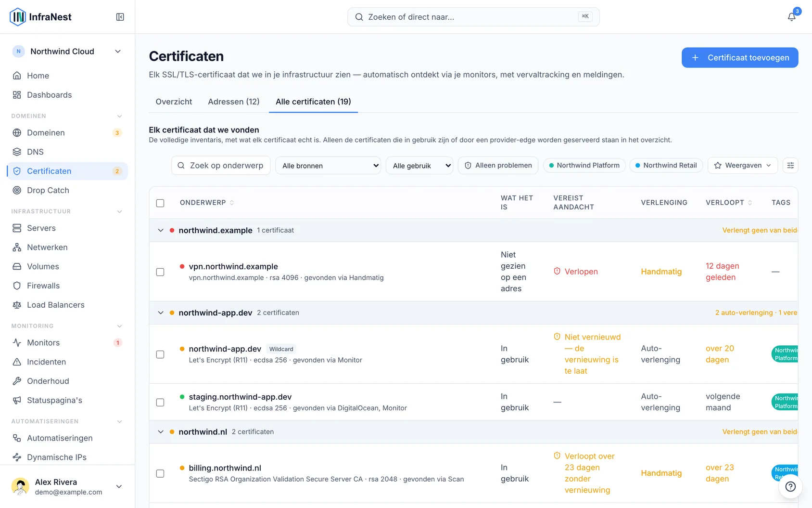Viewport: 812px width, 508px height.
Task: Click Zoek op onderwerp search field
Action: click(x=221, y=166)
